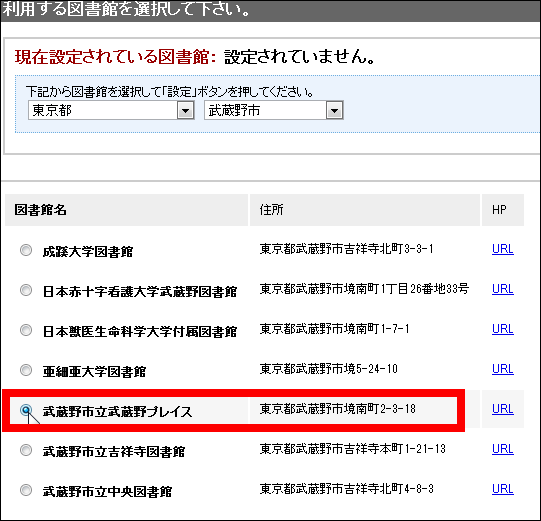Open the 東京都 prefecture dropdown arrow
541x521 pixels.
click(x=186, y=111)
